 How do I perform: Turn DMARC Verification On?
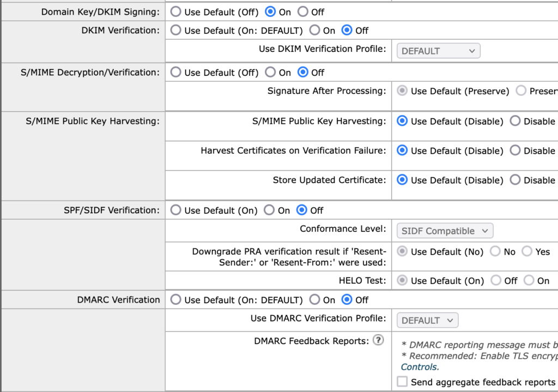point(314,300)
